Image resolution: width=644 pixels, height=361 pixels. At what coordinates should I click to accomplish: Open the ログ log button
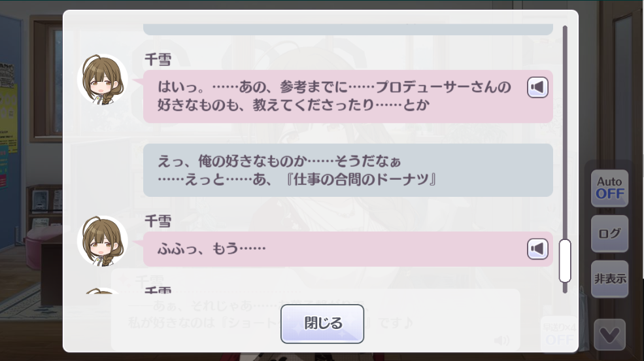click(609, 233)
